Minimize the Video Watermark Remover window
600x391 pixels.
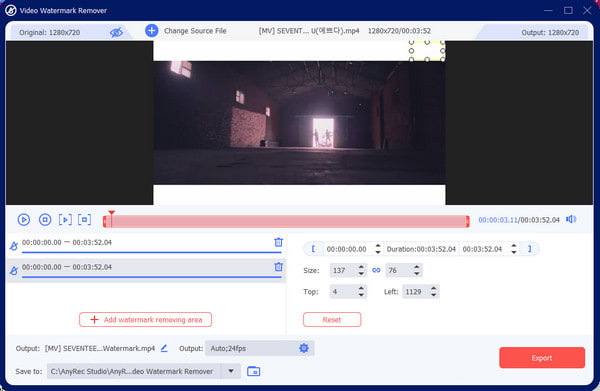(548, 10)
